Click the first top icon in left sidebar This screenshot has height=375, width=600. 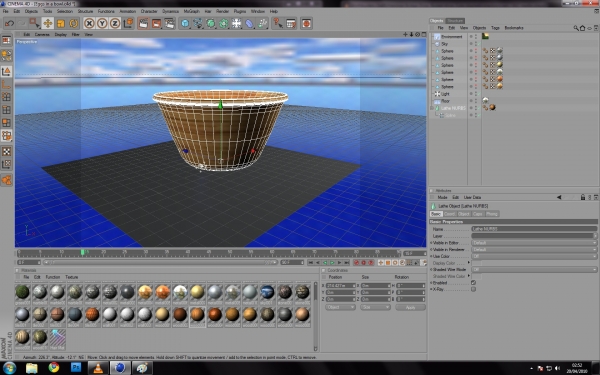[x=7, y=40]
